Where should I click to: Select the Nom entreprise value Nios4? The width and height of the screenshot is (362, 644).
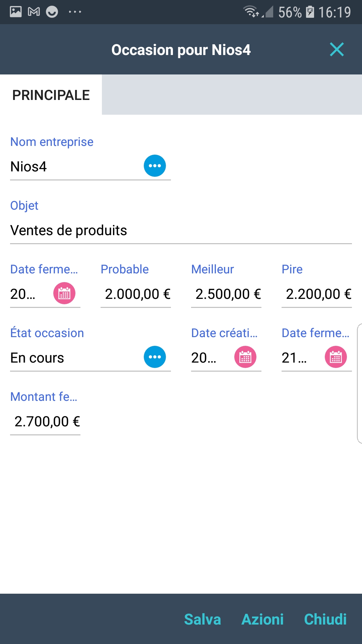coord(74,167)
